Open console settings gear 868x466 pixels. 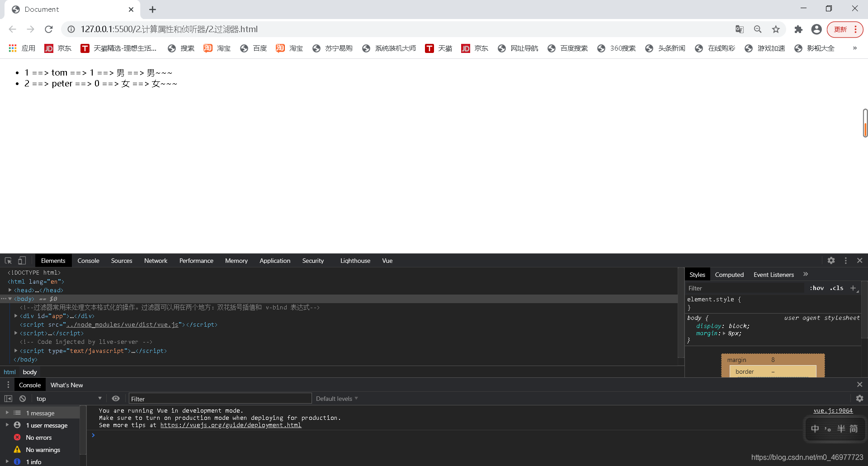tap(859, 399)
